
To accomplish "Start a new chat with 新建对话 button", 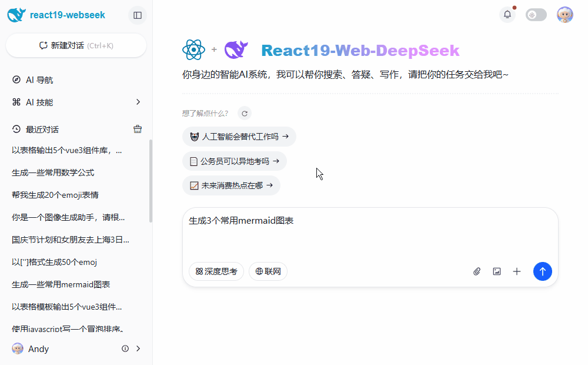I will 76,45.
